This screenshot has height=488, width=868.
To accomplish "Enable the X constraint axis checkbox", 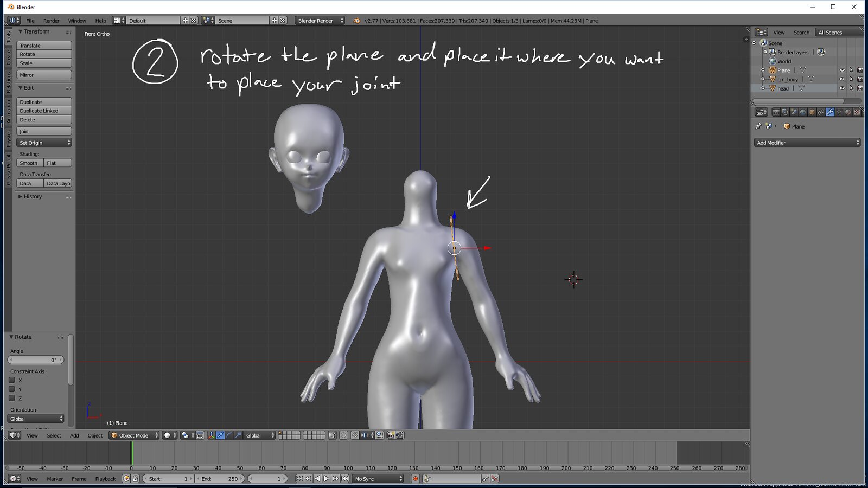I will click(12, 380).
